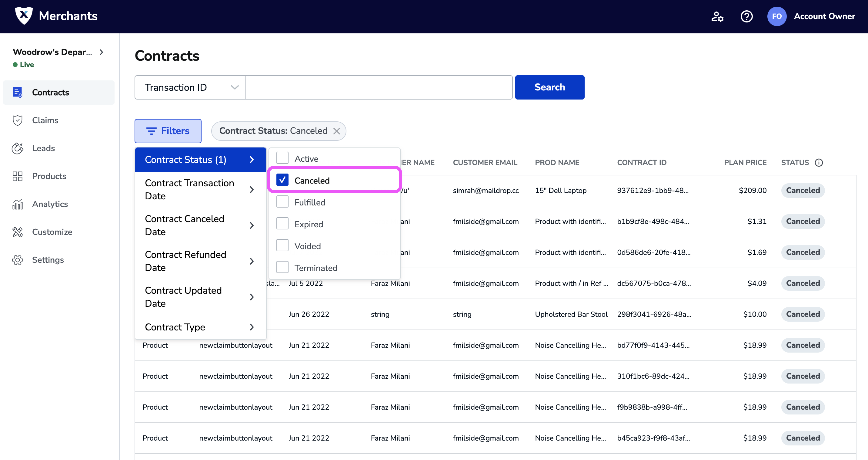Open the Analytics chart icon in sidebar
The height and width of the screenshot is (460, 868).
coord(18,204)
